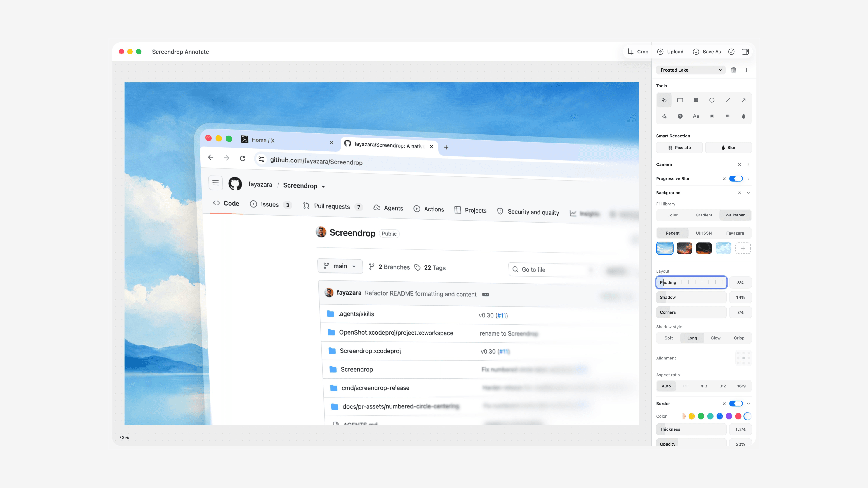Screen dimensions: 868x488
Task: Click the checkmark circle icon in toolbar
Action: pyautogui.click(x=731, y=52)
